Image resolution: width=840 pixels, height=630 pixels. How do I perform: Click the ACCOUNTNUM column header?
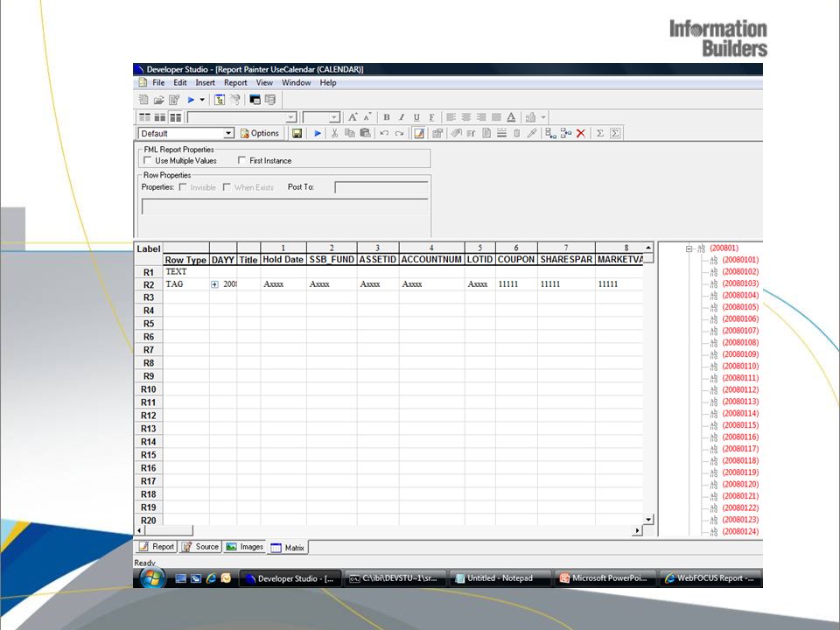431,259
